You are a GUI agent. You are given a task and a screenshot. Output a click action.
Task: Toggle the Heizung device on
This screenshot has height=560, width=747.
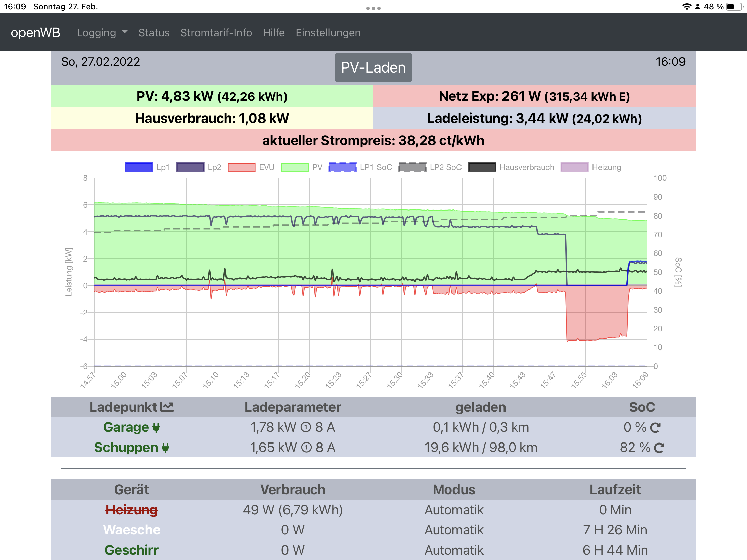click(x=131, y=510)
